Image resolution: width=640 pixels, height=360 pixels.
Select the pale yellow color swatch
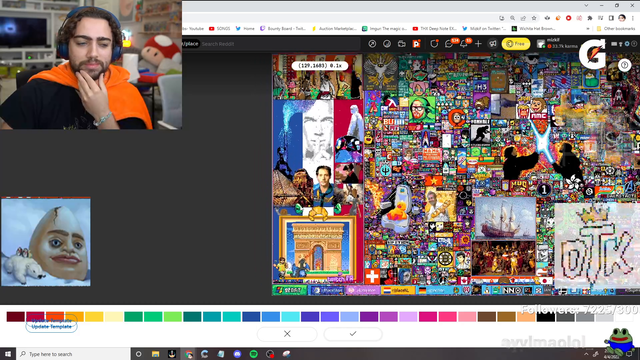click(113, 316)
